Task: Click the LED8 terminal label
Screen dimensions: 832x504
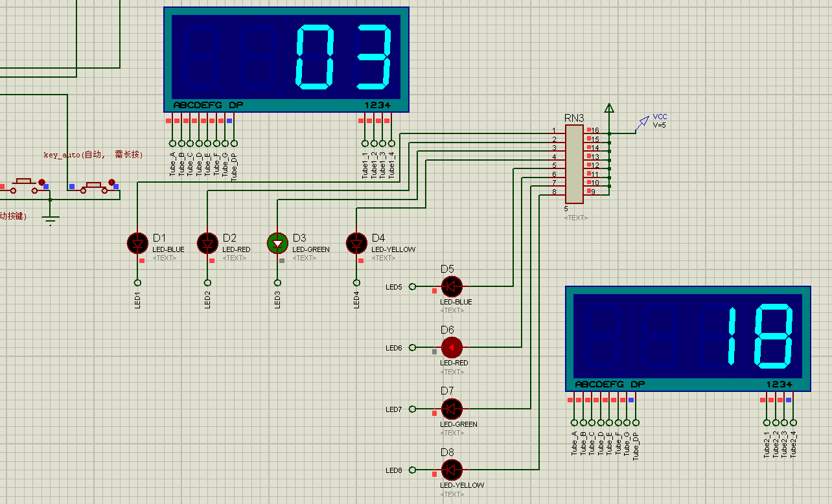Action: 394,470
